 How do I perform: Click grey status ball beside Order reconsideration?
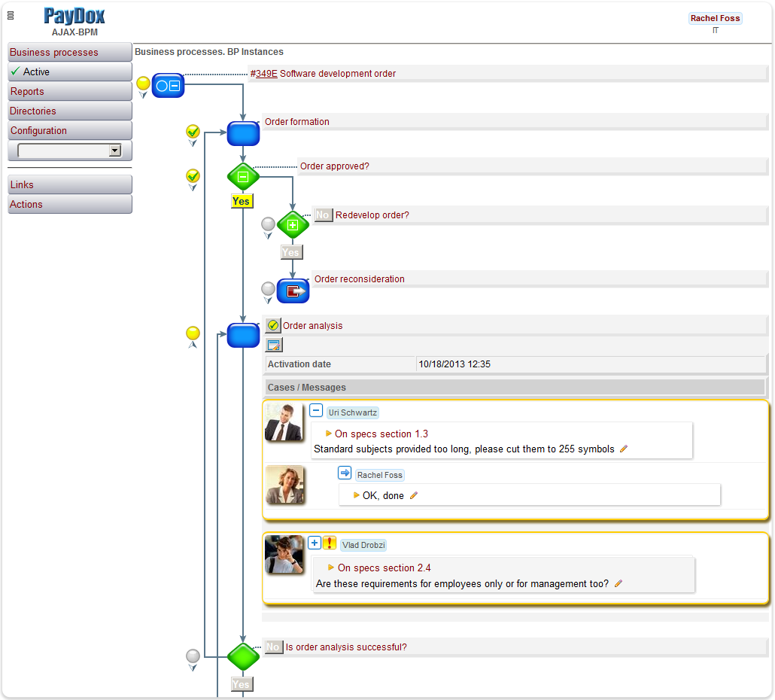click(x=268, y=288)
